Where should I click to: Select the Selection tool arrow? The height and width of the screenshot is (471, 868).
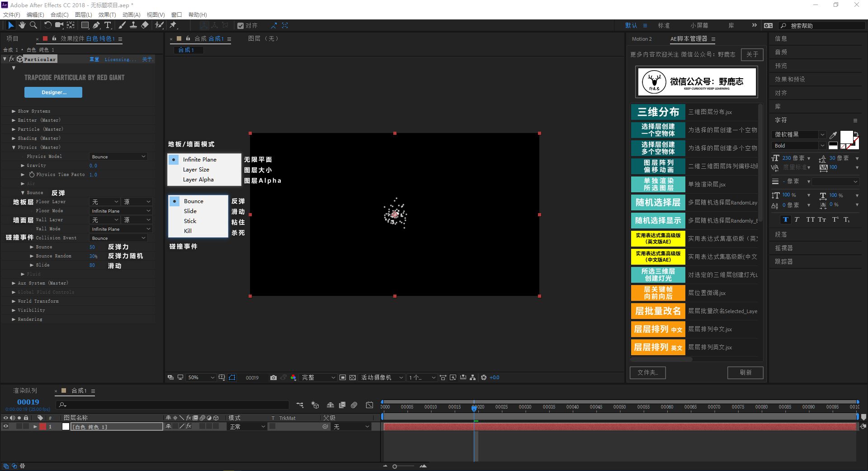pyautogui.click(x=11, y=25)
